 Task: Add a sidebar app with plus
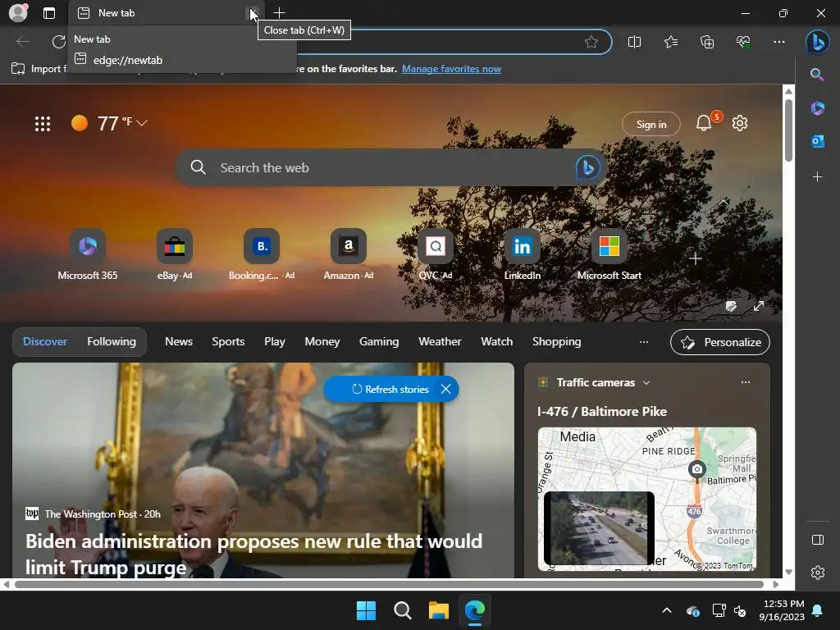pos(817,177)
